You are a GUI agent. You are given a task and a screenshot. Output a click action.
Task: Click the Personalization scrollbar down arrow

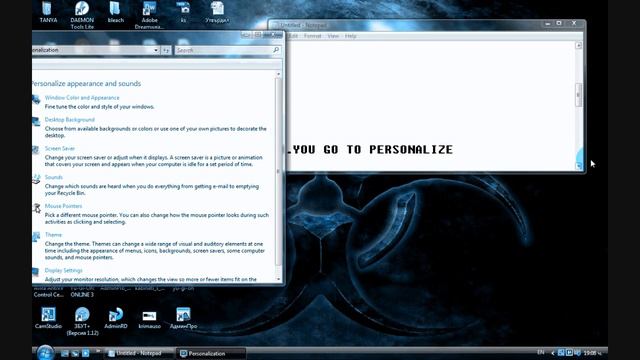[x=279, y=279]
